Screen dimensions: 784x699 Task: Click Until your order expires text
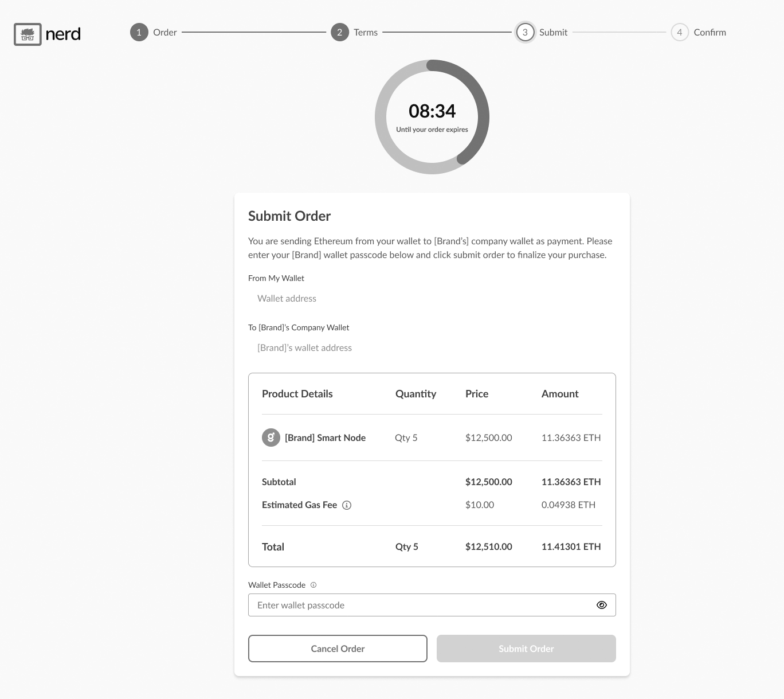pyautogui.click(x=432, y=130)
